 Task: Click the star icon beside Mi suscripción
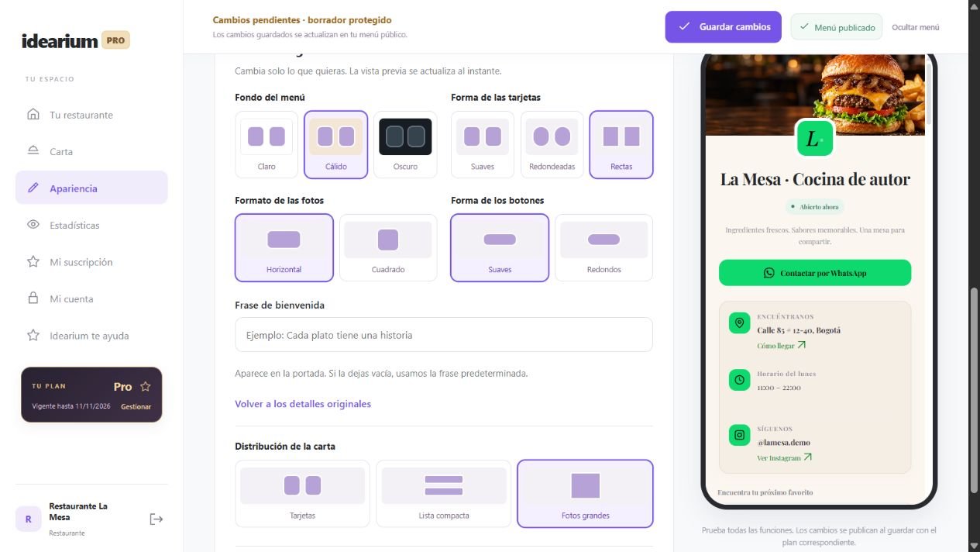pyautogui.click(x=33, y=262)
